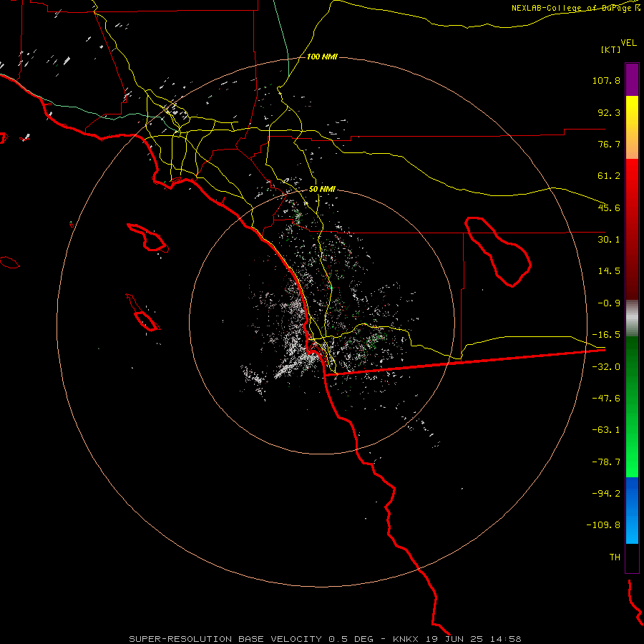Click the blue segment of velocity color bar
This screenshot has height=644, width=644.
tap(632, 510)
